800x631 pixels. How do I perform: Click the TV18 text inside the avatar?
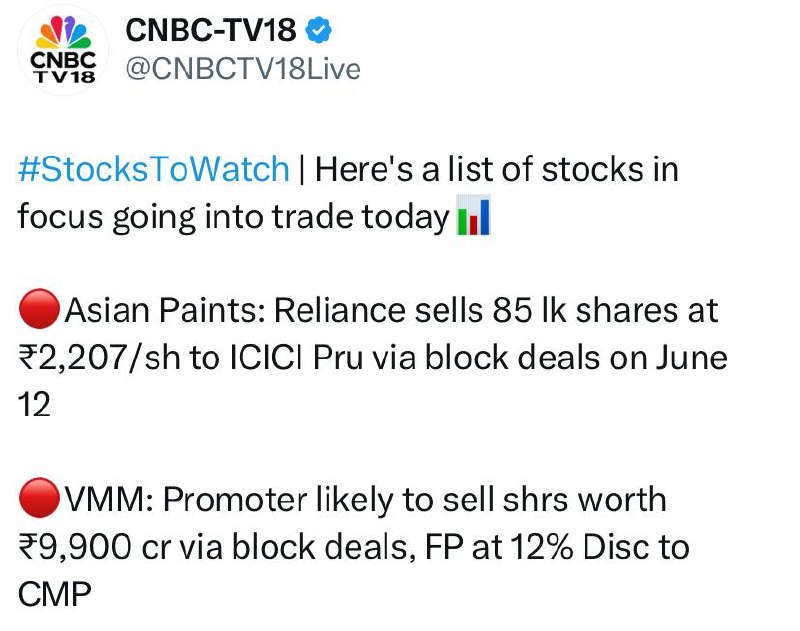click(x=64, y=77)
